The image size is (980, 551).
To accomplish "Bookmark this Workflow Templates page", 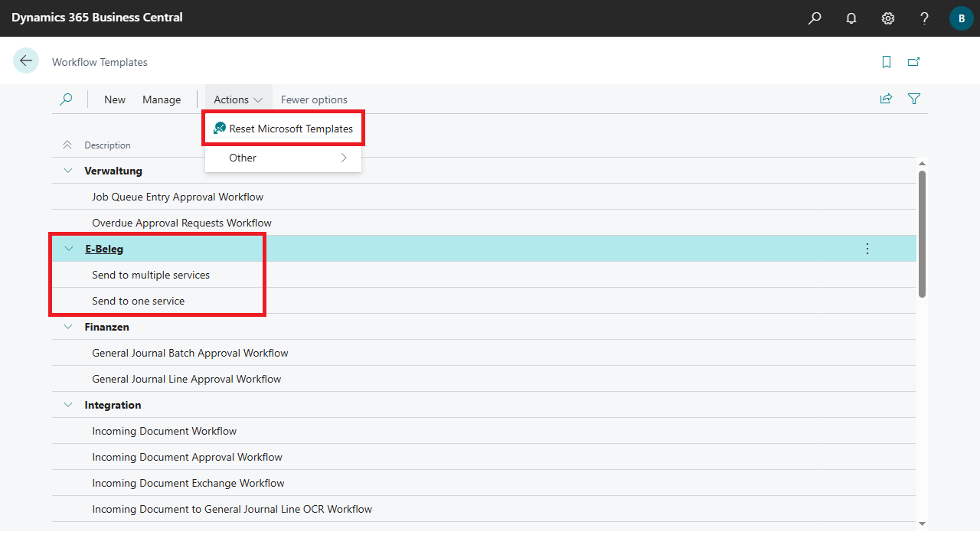I will [887, 62].
